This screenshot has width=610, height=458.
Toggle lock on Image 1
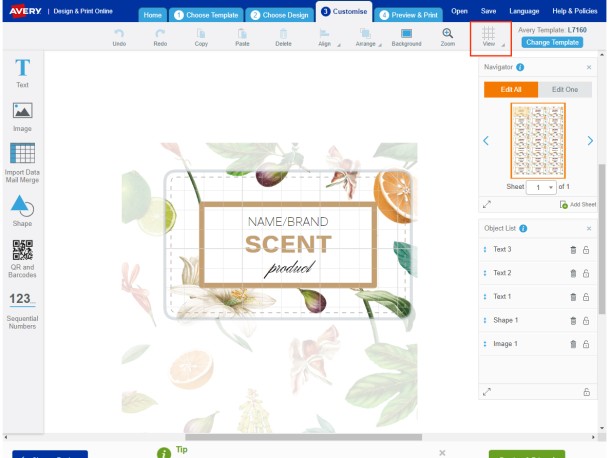(586, 344)
